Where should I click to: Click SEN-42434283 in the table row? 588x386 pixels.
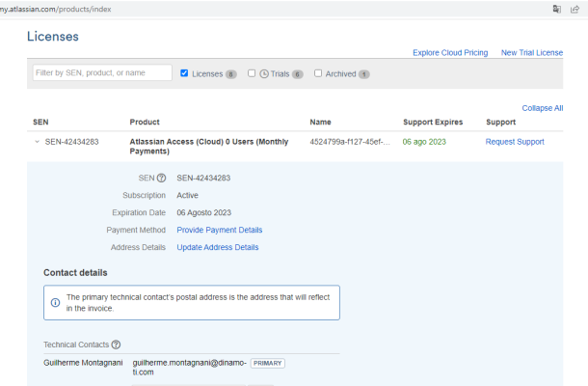(71, 142)
